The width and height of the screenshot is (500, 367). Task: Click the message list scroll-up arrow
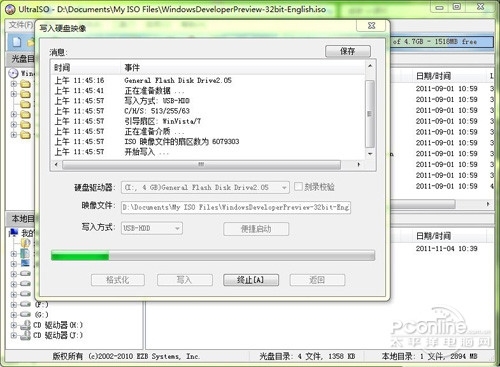click(370, 66)
